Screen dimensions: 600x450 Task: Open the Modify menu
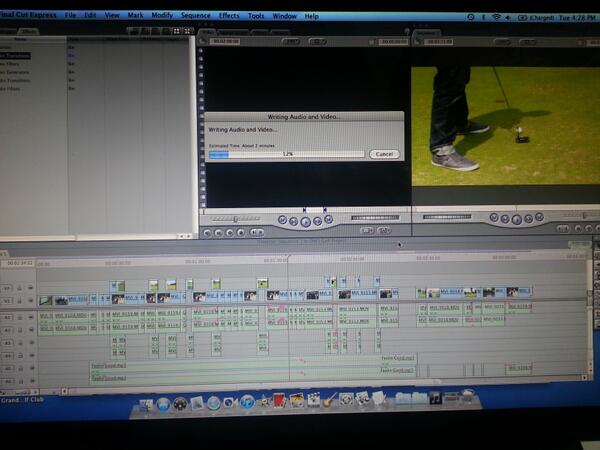(x=162, y=15)
